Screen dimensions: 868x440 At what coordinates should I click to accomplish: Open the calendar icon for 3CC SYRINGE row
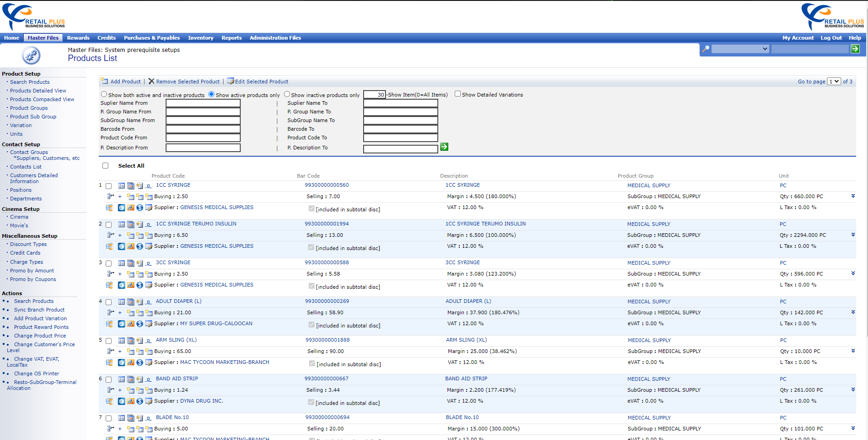point(131,263)
